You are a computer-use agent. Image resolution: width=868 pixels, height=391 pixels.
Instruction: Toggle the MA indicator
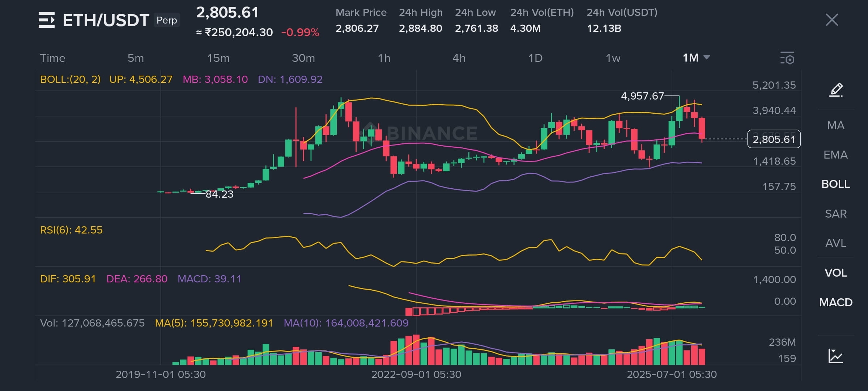[x=835, y=125]
